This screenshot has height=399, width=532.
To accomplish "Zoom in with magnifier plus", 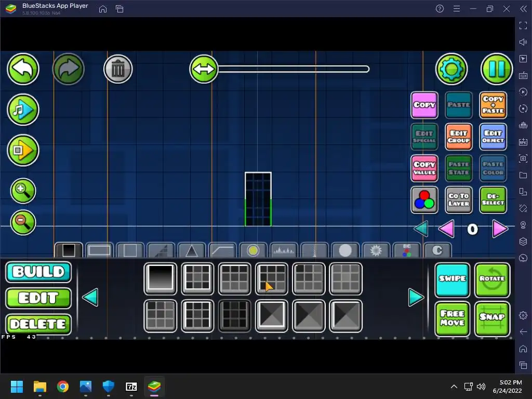I will (23, 191).
